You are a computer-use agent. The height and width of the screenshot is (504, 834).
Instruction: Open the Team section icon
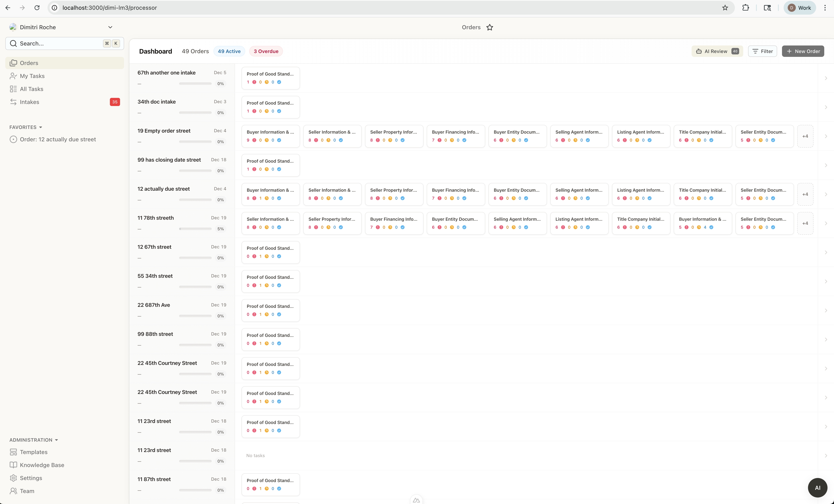(13, 491)
